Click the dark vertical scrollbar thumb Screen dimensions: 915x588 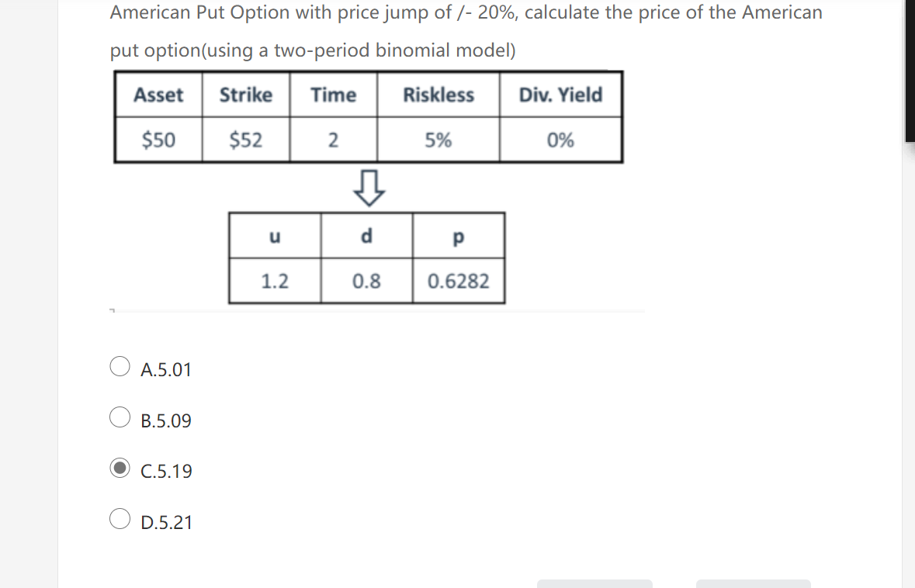point(910,70)
